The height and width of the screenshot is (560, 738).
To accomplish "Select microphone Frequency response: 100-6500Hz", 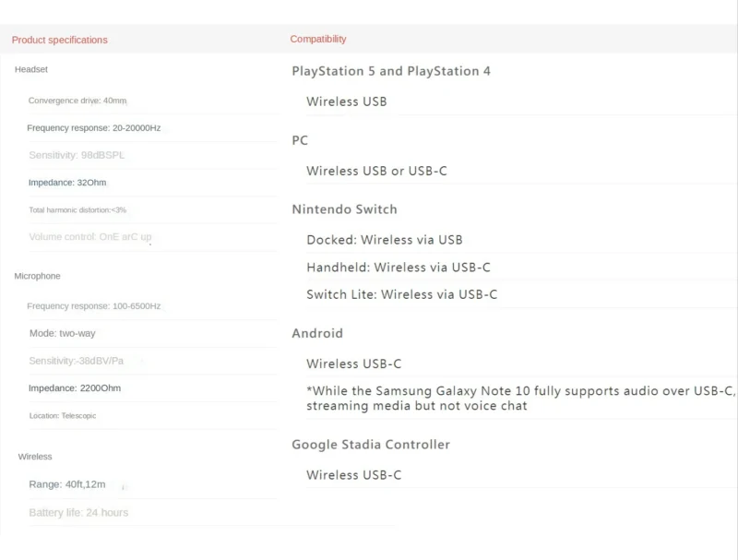I will coord(93,306).
